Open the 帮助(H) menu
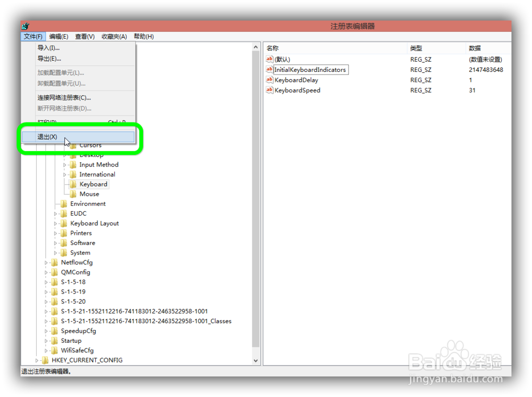This screenshot has height=397, width=532. tap(143, 36)
